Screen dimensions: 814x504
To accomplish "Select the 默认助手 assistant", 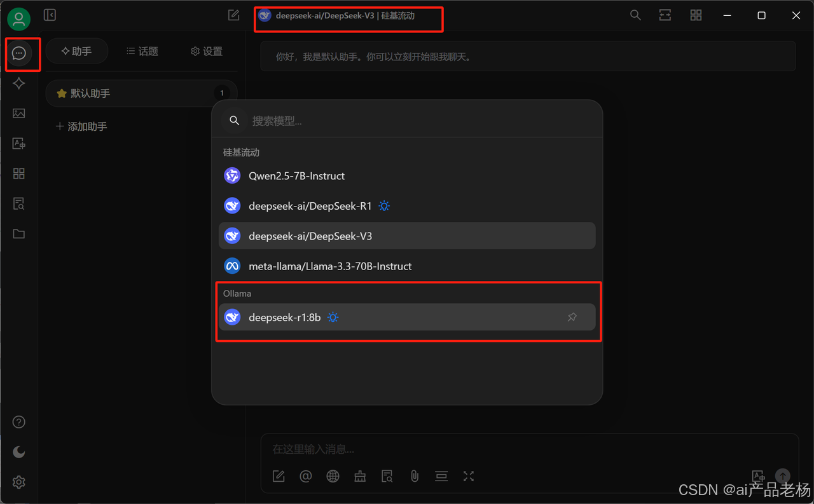I will pyautogui.click(x=141, y=93).
